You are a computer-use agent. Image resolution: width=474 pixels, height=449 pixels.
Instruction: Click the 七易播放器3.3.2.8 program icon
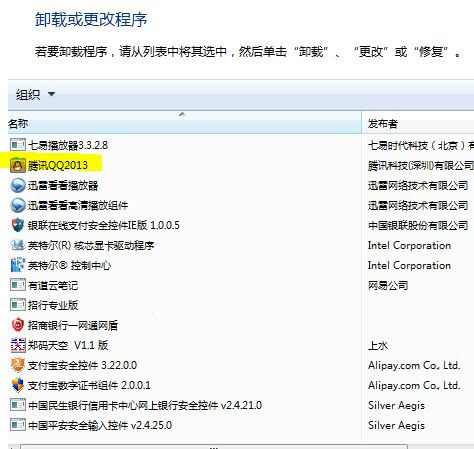pos(18,145)
